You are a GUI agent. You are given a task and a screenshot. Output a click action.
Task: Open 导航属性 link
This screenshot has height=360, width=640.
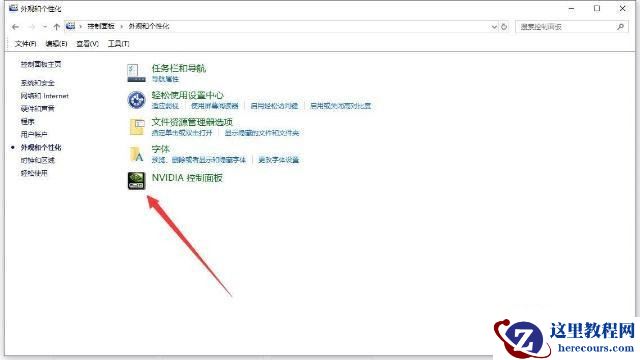click(165, 79)
